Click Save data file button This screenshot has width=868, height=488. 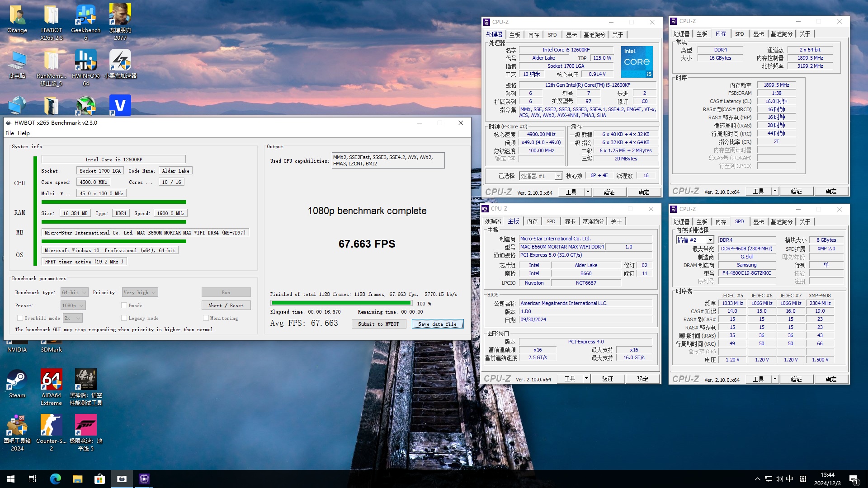pyautogui.click(x=437, y=324)
